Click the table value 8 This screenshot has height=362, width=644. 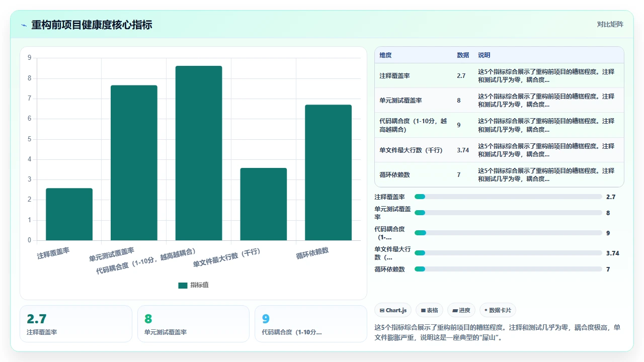459,101
